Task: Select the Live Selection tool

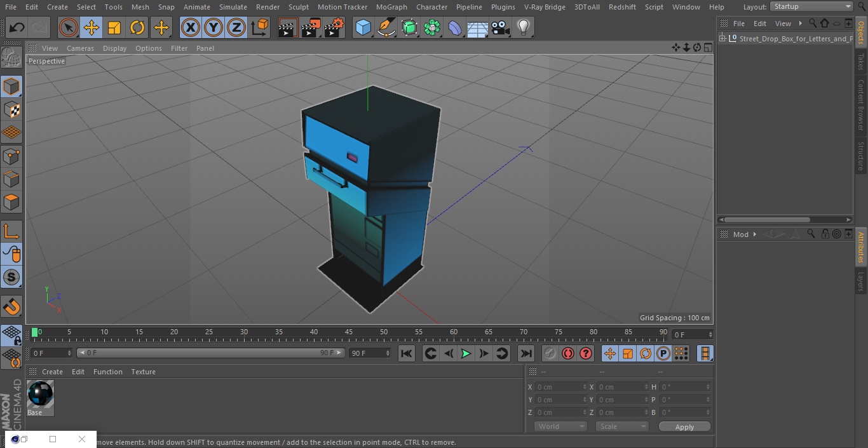Action: pyautogui.click(x=68, y=27)
